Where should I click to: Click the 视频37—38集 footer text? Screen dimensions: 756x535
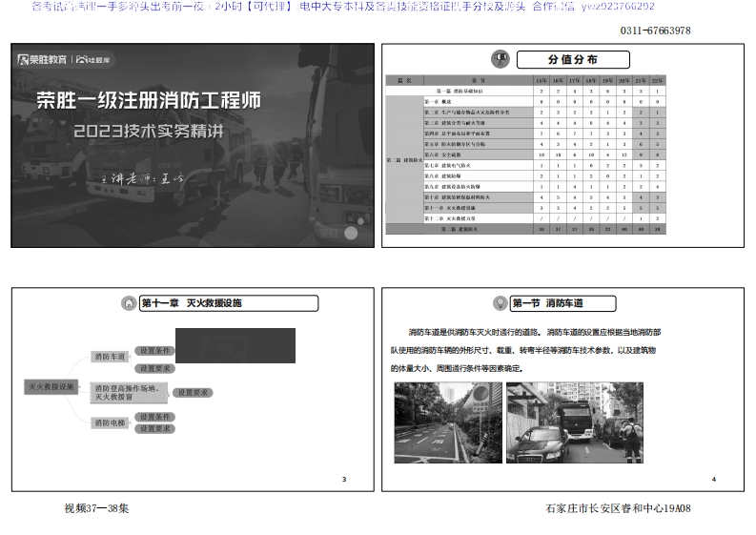coord(96,508)
